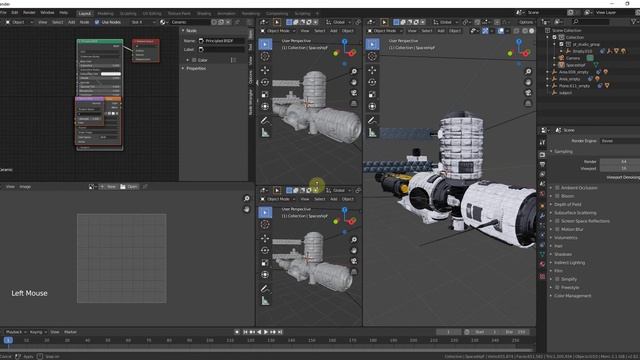Toggle the Collection checkbox in outliner
The image size is (640, 360).
pos(554,37)
